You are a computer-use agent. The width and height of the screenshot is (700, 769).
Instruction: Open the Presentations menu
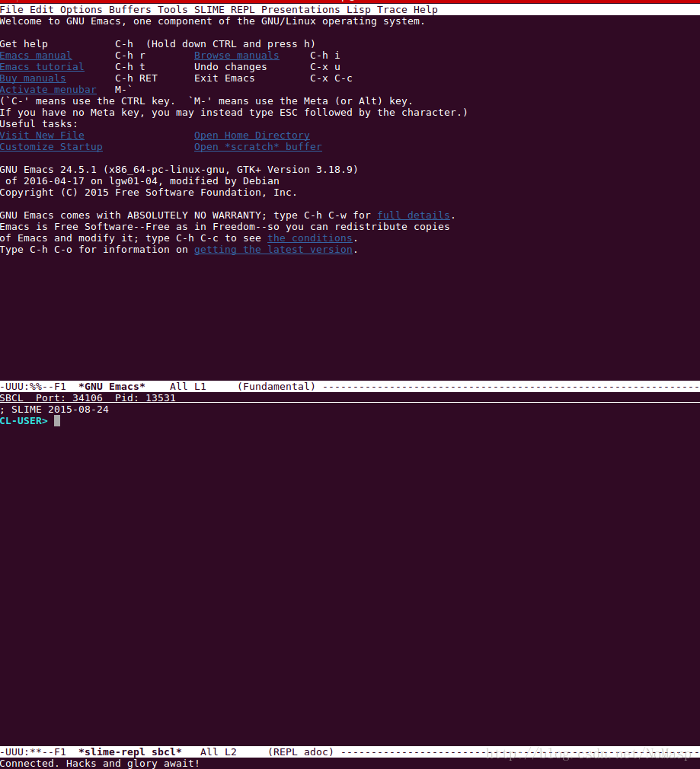pyautogui.click(x=300, y=10)
